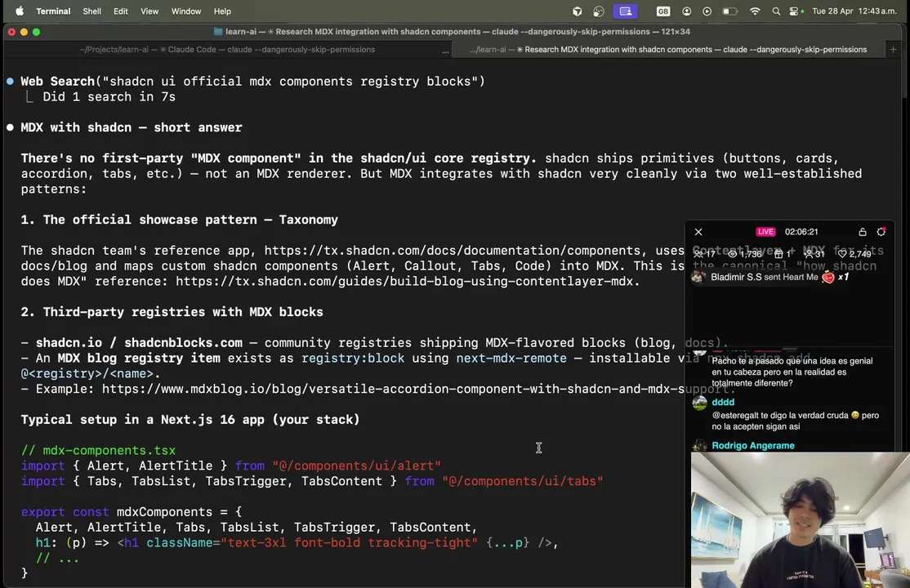
Task: Click the tx.shadcn.com docs components URL
Action: pos(452,251)
